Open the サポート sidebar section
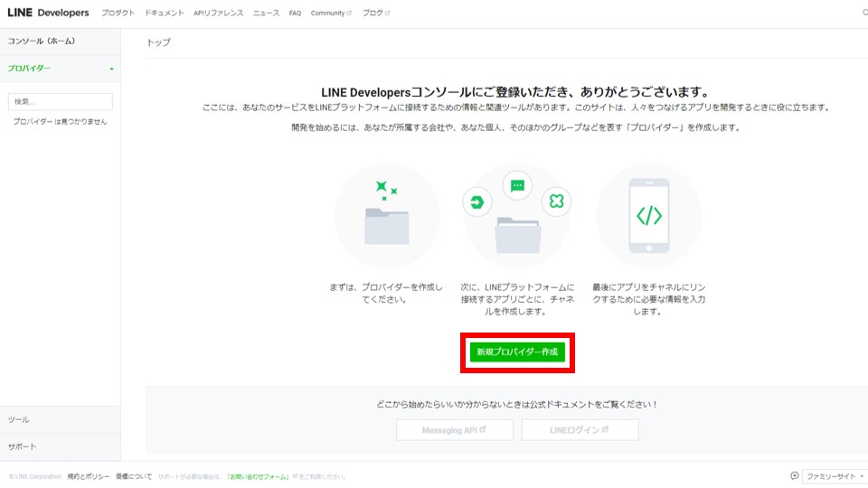 [x=61, y=446]
